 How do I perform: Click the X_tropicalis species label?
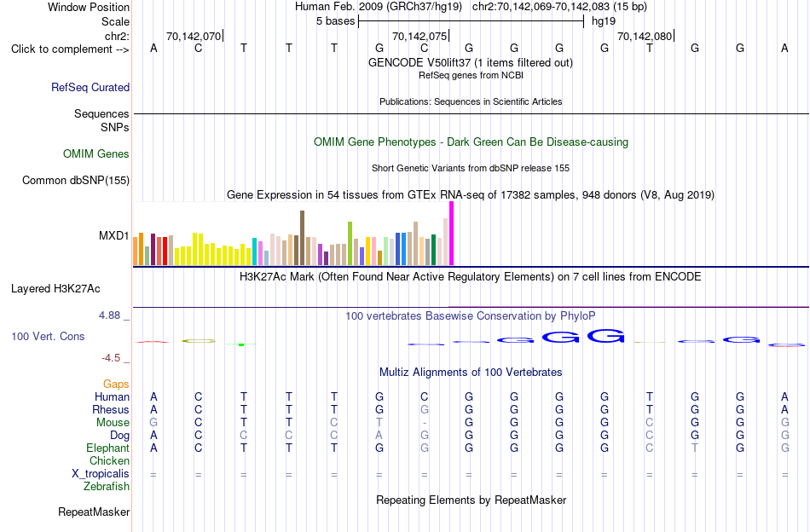point(101,474)
